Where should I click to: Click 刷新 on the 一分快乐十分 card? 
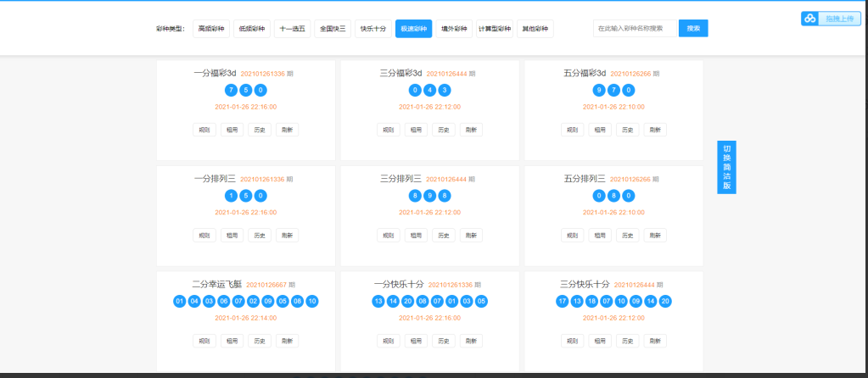point(471,341)
